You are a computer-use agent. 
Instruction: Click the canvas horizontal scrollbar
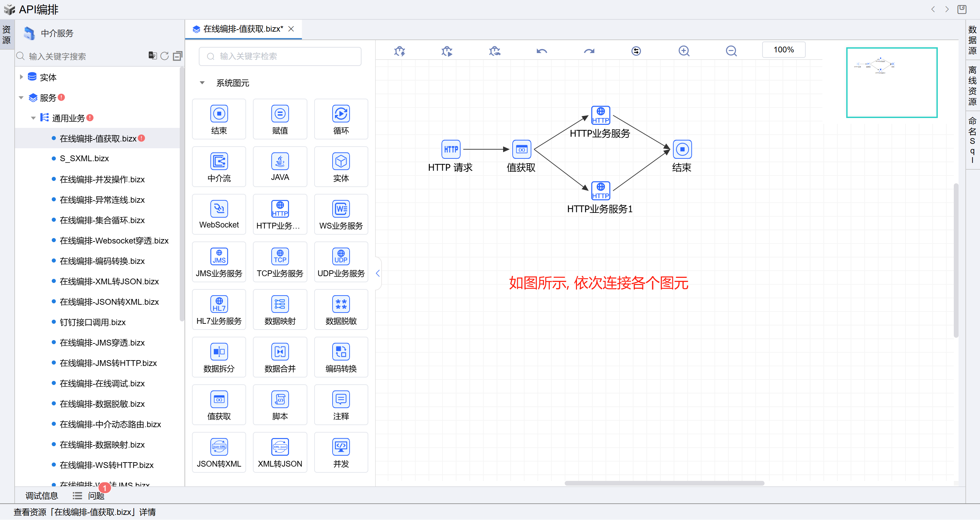coord(664,483)
